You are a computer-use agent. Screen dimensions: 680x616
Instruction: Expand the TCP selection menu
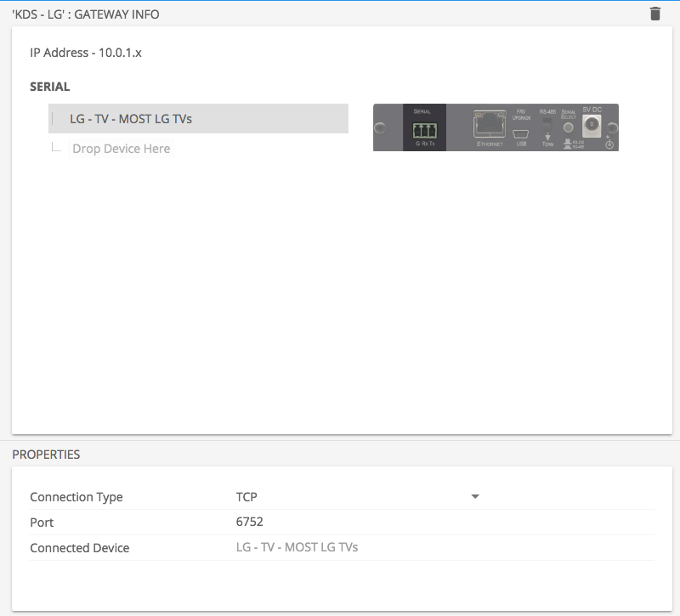475,496
